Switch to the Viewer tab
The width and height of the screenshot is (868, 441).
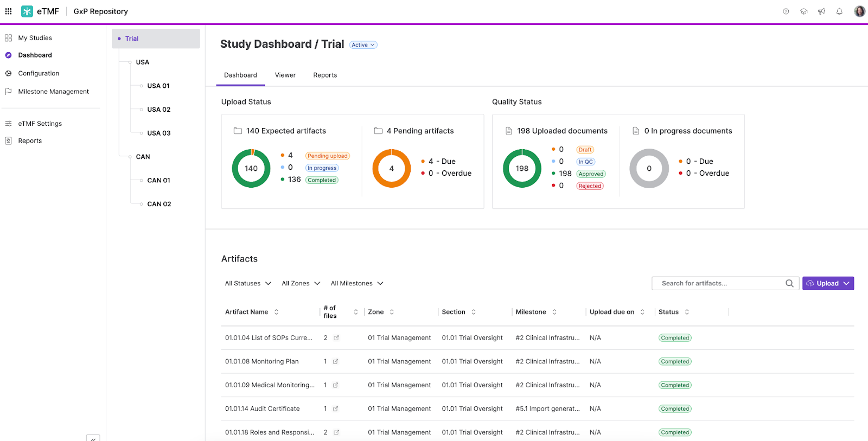(x=285, y=75)
